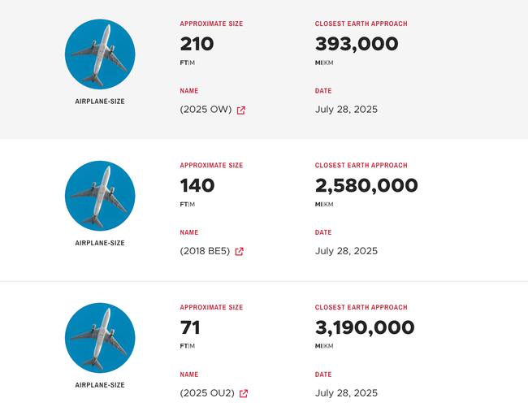
Task: Switch the 210 size to meters (M)
Action: click(193, 63)
